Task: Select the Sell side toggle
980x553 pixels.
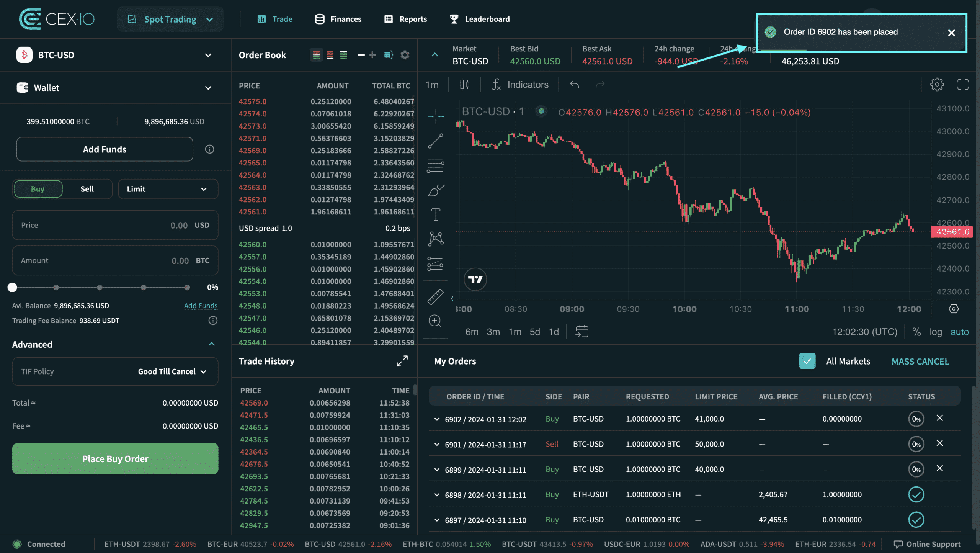Action: coord(87,189)
